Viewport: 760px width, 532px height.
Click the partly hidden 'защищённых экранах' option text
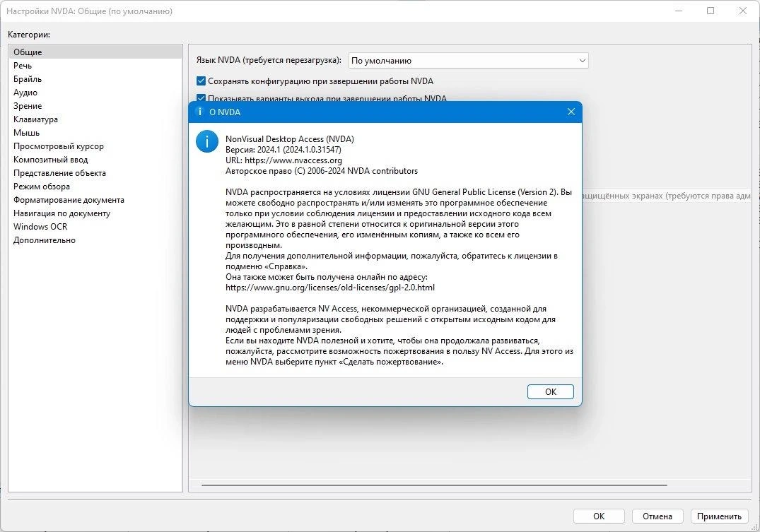[x=666, y=196]
